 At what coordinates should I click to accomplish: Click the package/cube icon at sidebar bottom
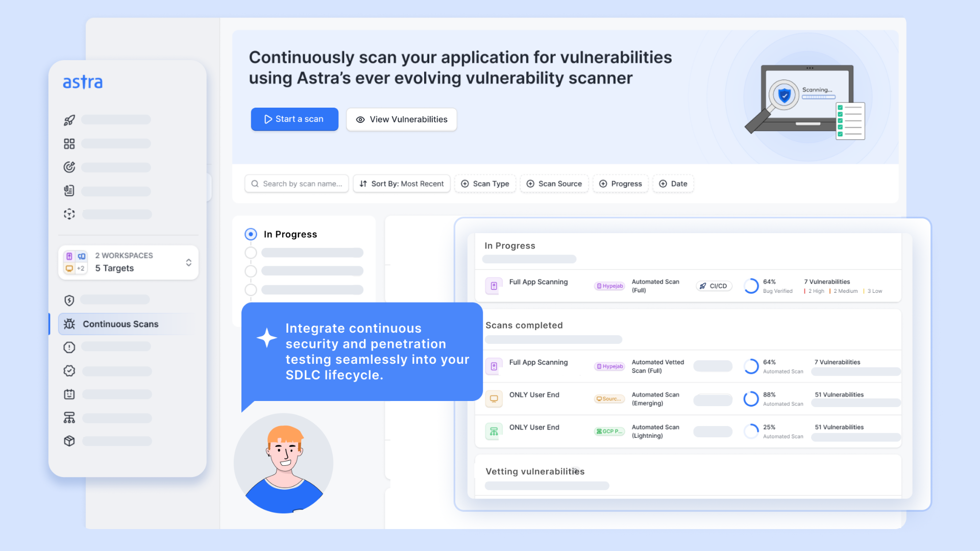click(69, 441)
